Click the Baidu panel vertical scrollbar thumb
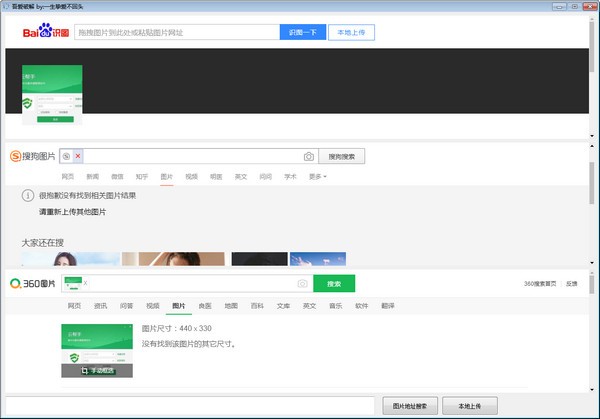Screen dimensions: 600x419 (592, 45)
